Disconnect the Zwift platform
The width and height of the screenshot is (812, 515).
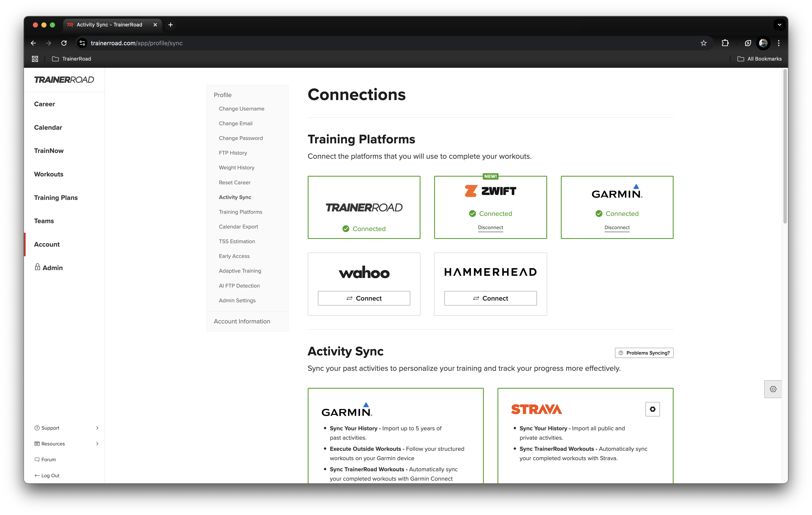(x=490, y=227)
